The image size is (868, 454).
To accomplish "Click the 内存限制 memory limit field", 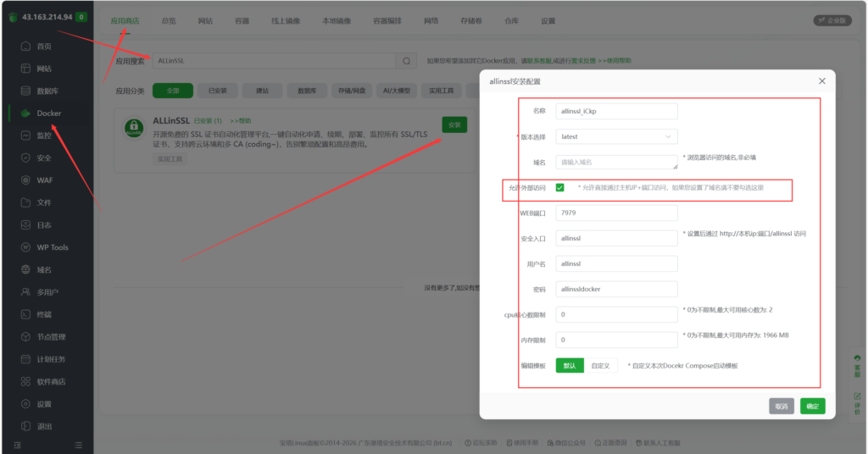I will point(617,340).
